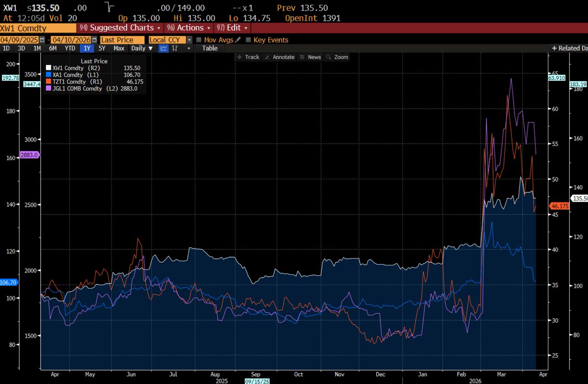588x384 pixels.
Task: Switch to the Table view
Action: coord(210,48)
